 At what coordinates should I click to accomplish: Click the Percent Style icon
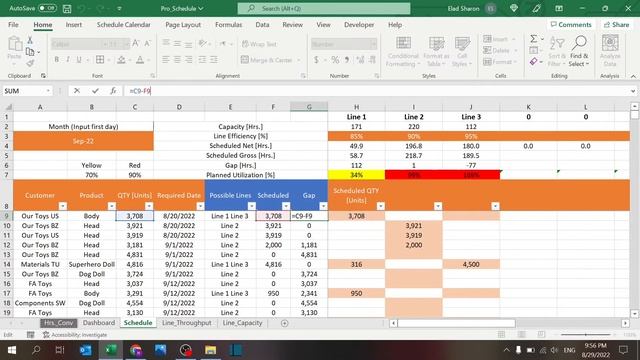click(335, 60)
